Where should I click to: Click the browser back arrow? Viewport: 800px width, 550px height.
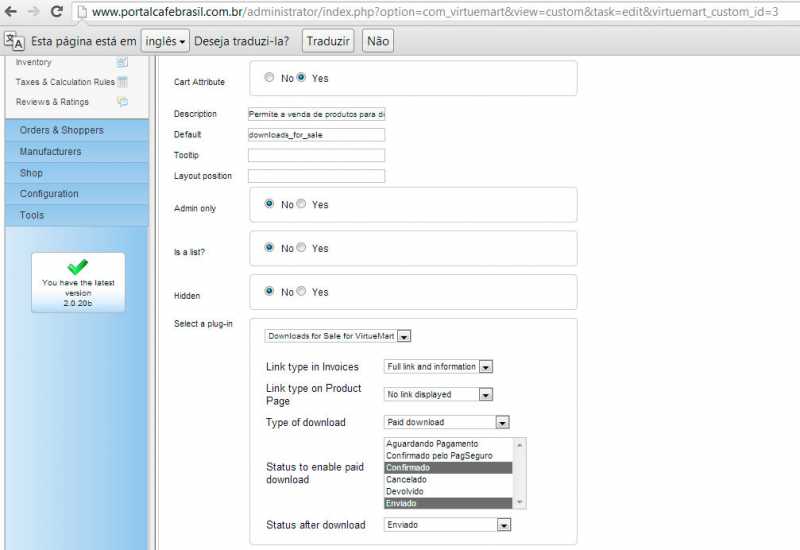pos(11,12)
